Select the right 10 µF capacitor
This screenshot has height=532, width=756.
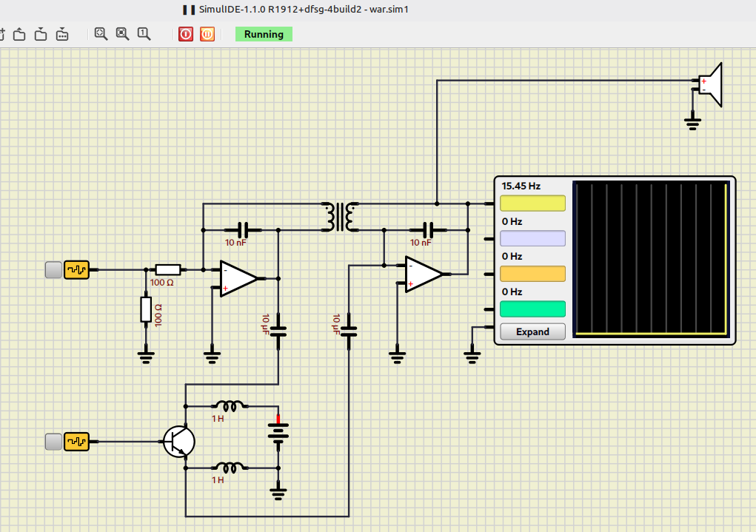[x=349, y=331]
